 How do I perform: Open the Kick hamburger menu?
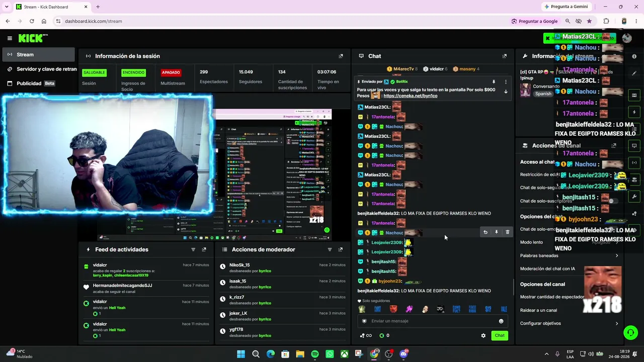tap(10, 38)
